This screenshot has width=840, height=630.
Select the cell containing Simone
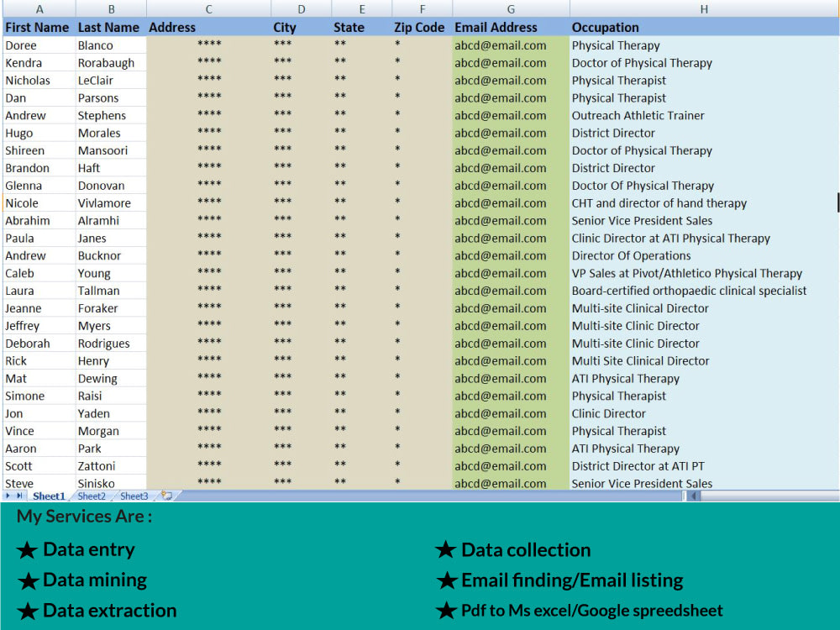(39, 396)
